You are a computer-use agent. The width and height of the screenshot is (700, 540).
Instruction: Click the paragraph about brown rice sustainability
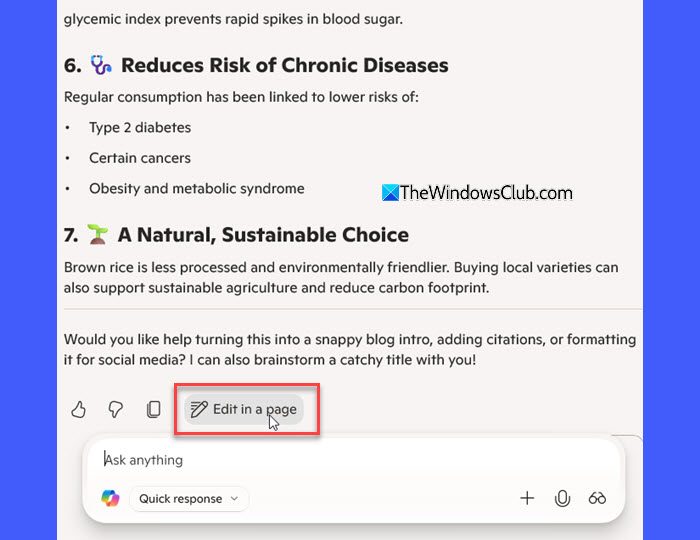(341, 277)
